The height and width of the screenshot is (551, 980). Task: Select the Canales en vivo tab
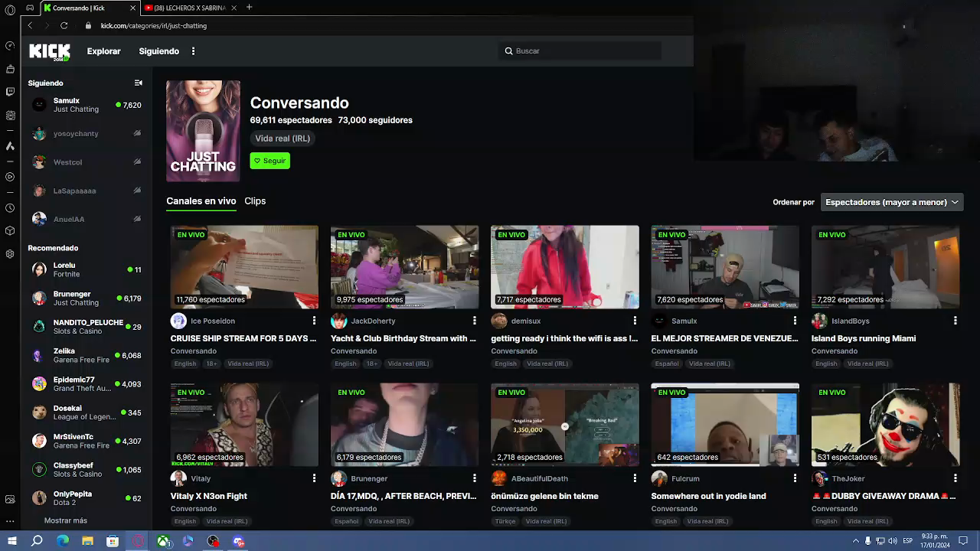[201, 201]
